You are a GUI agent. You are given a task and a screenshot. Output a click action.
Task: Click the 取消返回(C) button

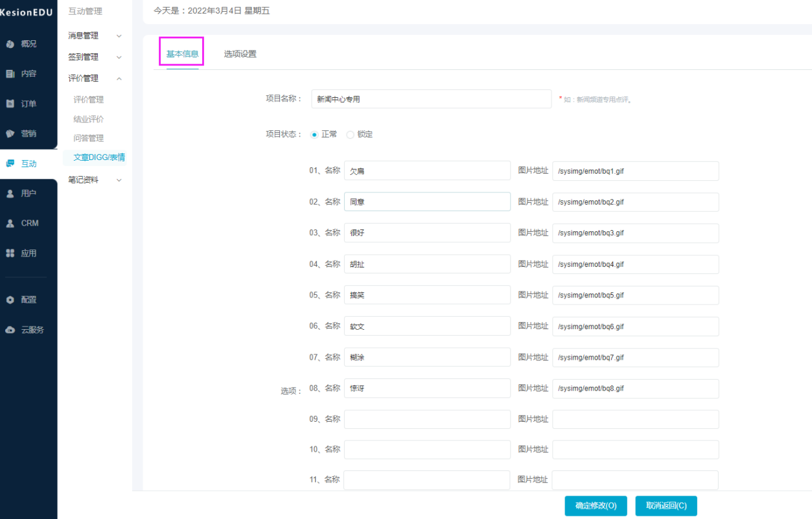pyautogui.click(x=666, y=506)
